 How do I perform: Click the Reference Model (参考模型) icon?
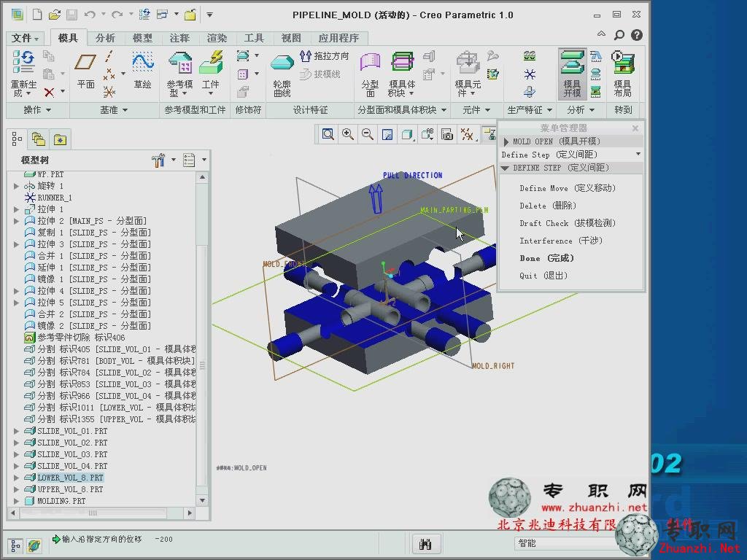[180, 63]
